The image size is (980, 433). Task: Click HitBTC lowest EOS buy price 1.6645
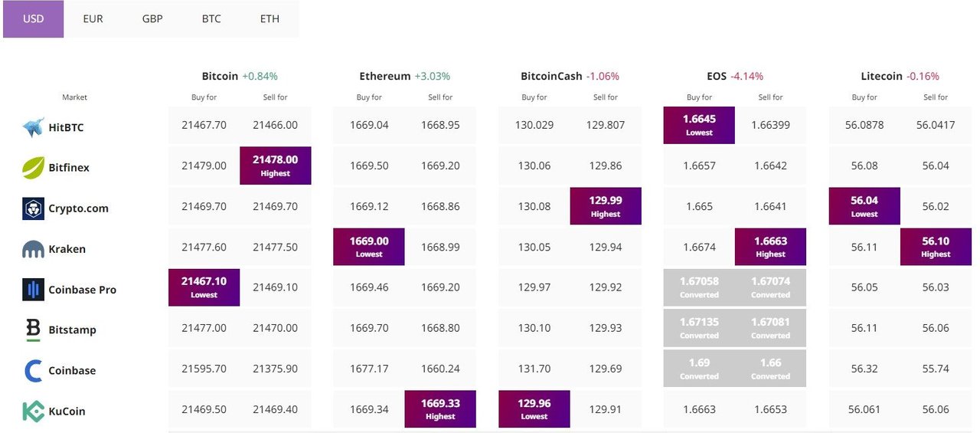click(x=699, y=125)
